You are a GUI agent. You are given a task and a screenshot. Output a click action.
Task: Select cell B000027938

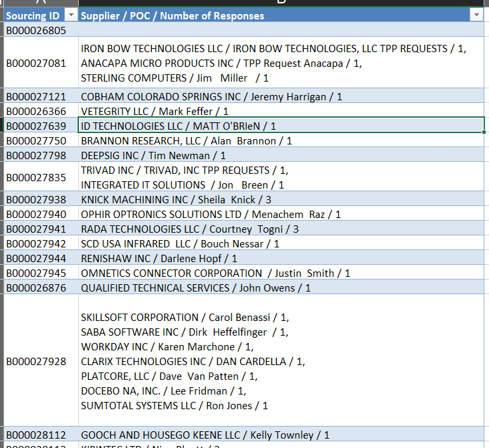41,199
